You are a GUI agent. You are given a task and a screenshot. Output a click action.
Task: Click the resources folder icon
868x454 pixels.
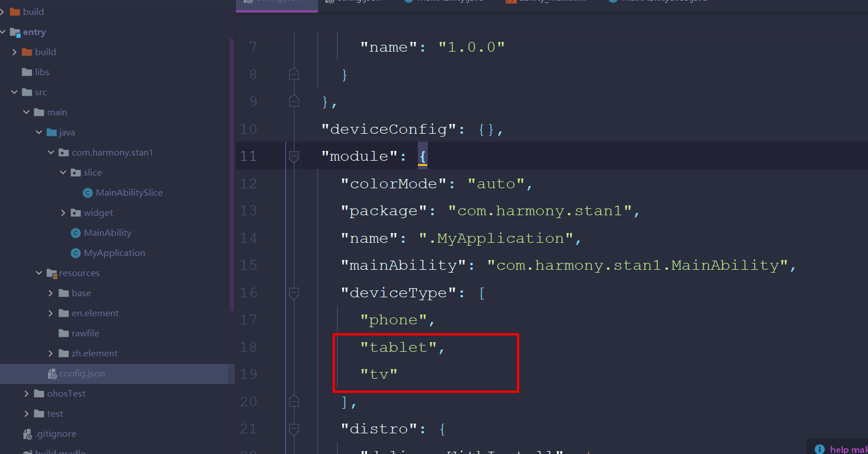52,273
